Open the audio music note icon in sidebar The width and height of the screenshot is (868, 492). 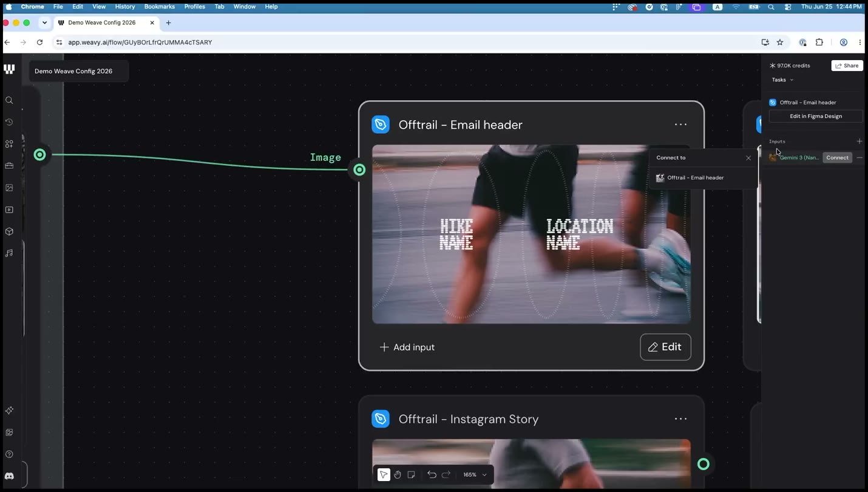point(9,253)
